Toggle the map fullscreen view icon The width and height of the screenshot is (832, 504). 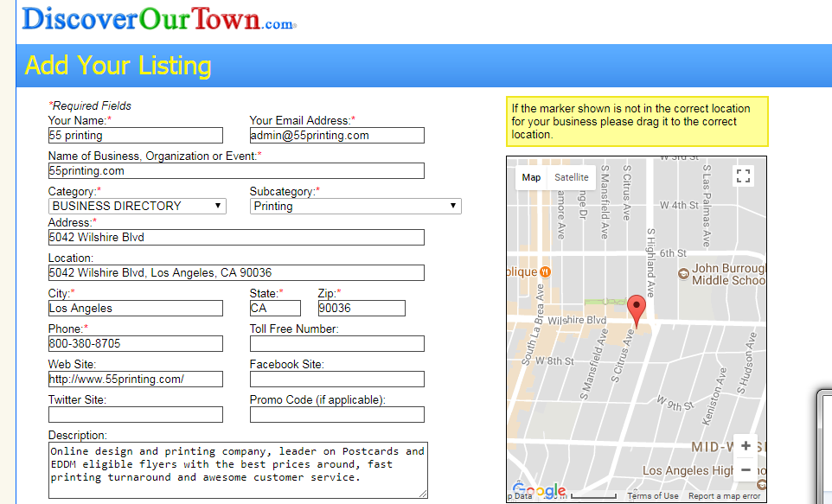(744, 175)
